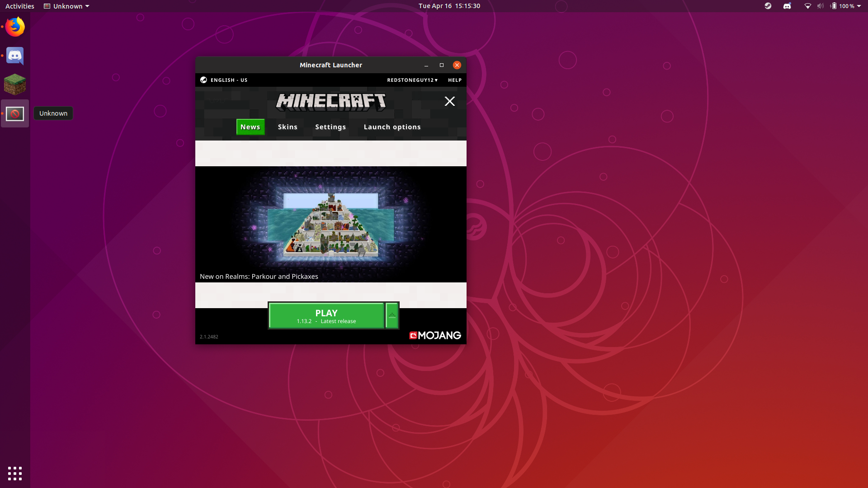Screen dimensions: 868x488
Task: Switch to the Skins tab
Action: point(288,127)
